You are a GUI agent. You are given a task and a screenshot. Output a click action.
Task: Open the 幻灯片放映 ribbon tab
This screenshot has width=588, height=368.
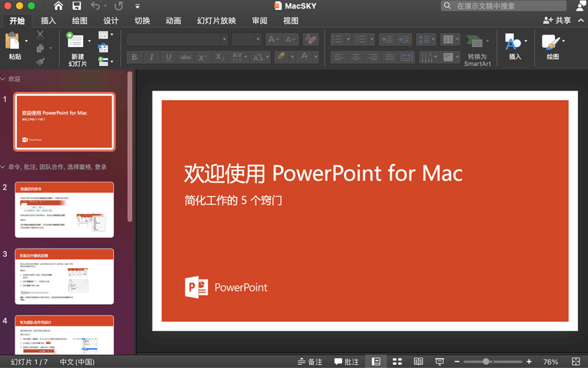point(216,21)
